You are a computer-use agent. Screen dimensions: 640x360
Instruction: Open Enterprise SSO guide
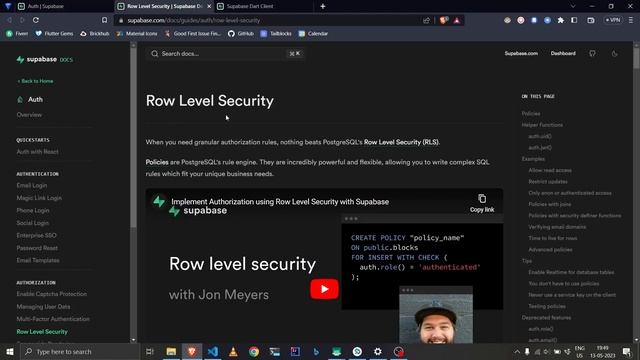[36, 236]
